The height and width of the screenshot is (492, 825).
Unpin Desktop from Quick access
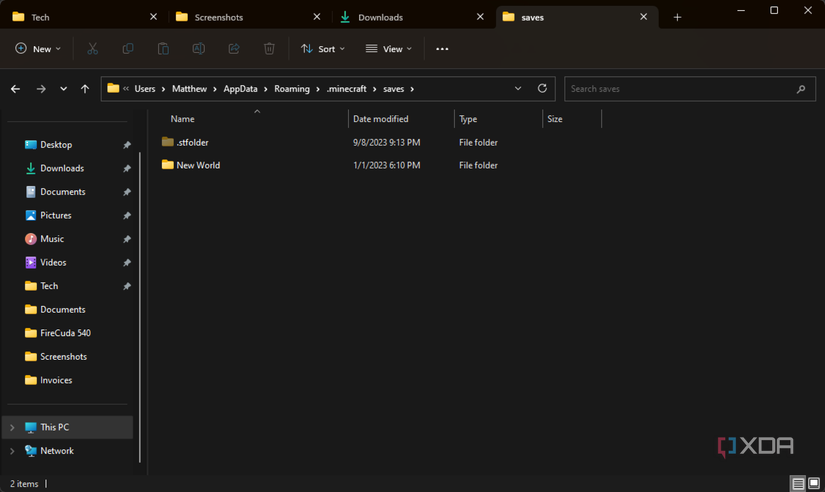[127, 145]
